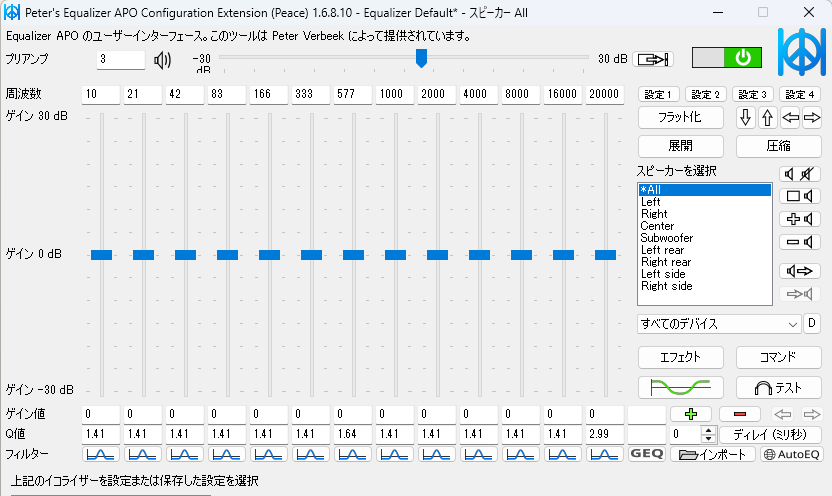Click the blue Peace logo
The width and height of the screenshot is (832, 496).
coord(801,52)
